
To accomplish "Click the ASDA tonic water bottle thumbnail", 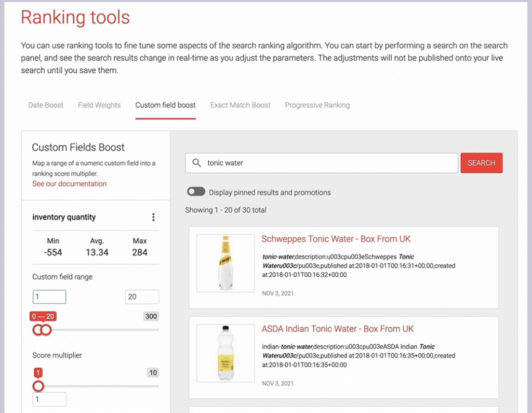I will [x=225, y=352].
